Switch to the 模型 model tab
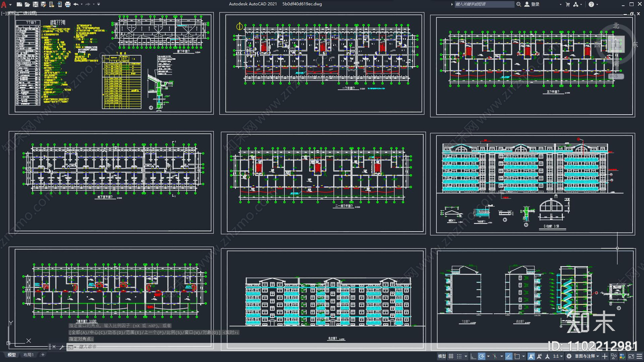 click(12, 355)
